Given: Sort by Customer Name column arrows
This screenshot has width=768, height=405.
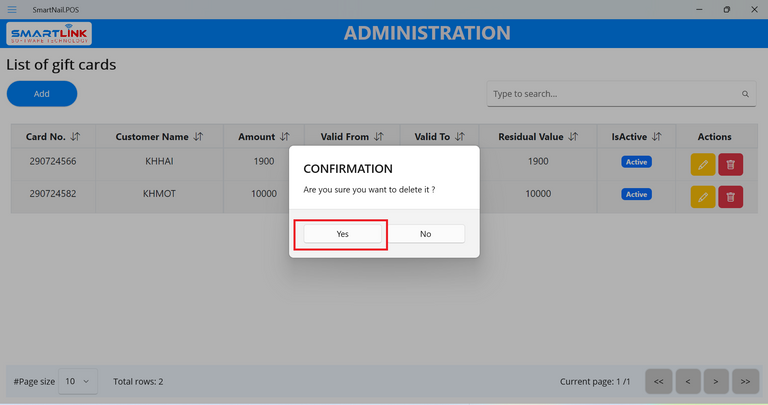Looking at the screenshot, I should click(x=198, y=137).
